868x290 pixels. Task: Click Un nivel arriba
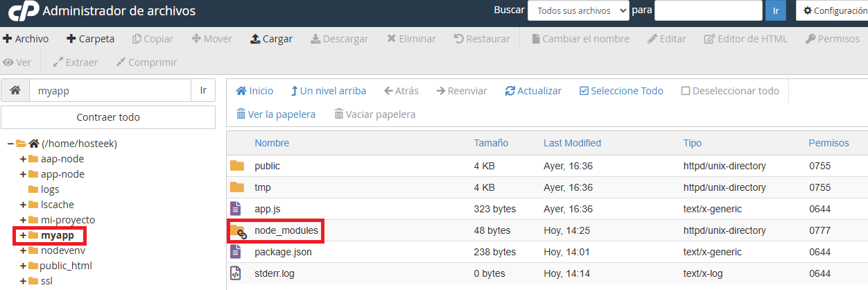328,91
